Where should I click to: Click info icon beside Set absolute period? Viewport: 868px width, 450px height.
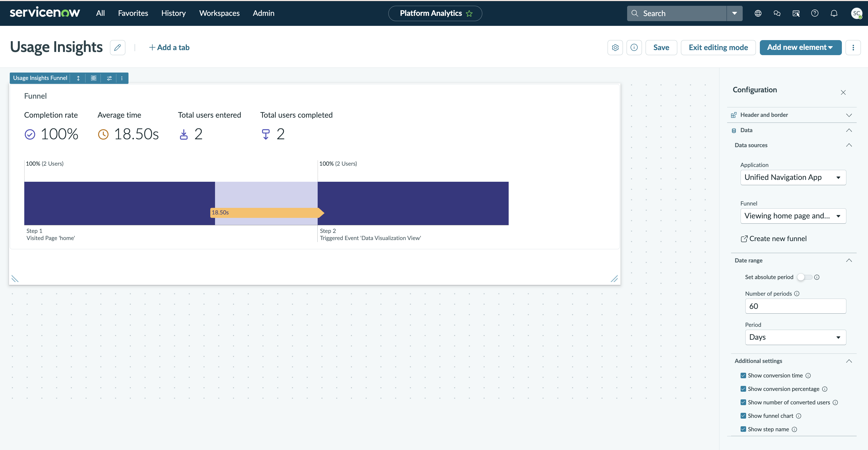817,277
